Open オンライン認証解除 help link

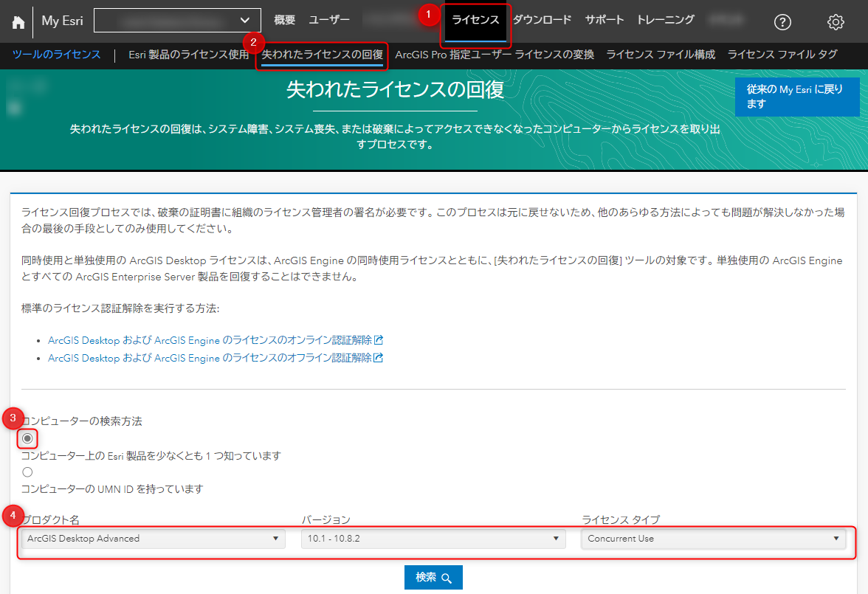pos(216,340)
